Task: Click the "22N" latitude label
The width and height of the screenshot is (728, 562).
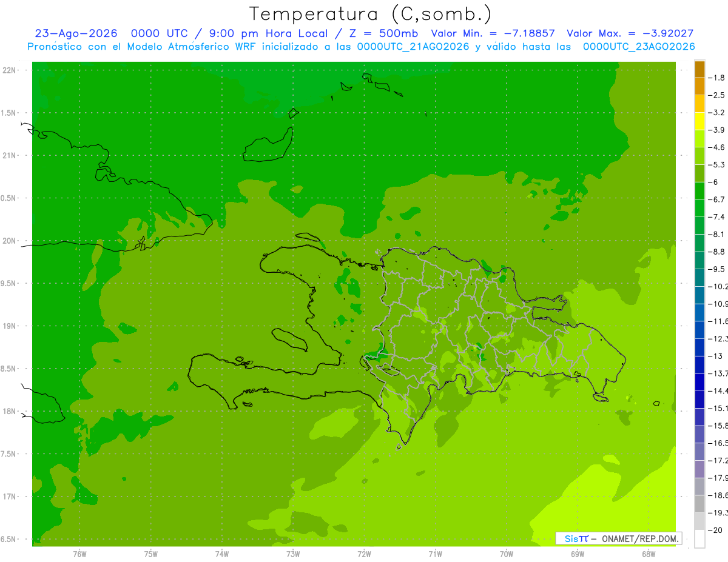Action: [9, 70]
